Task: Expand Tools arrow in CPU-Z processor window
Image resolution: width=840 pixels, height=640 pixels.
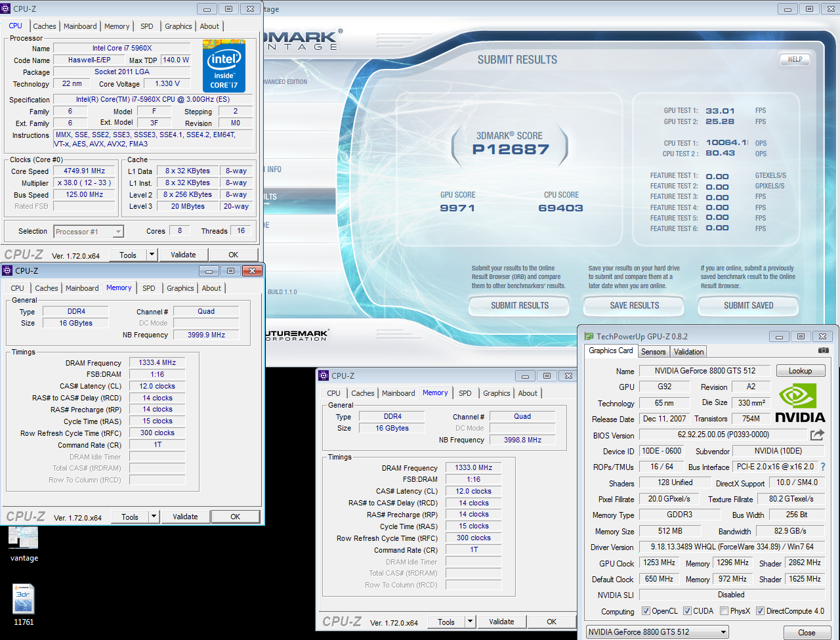Action: 152,255
